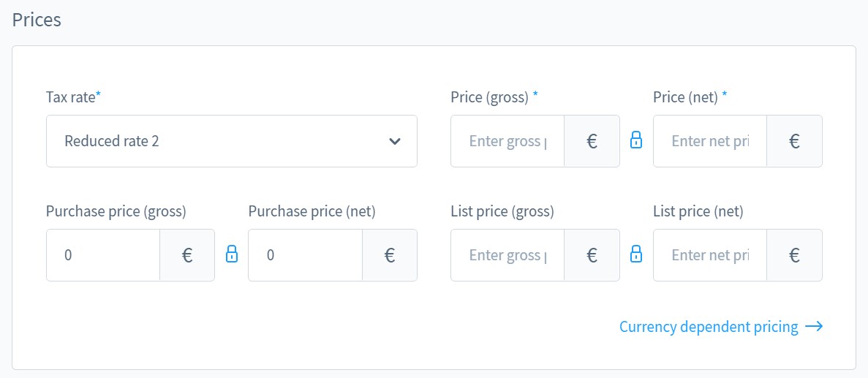This screenshot has height=378, width=868.
Task: Toggle the List price gross/net lock icon
Action: coord(636,254)
